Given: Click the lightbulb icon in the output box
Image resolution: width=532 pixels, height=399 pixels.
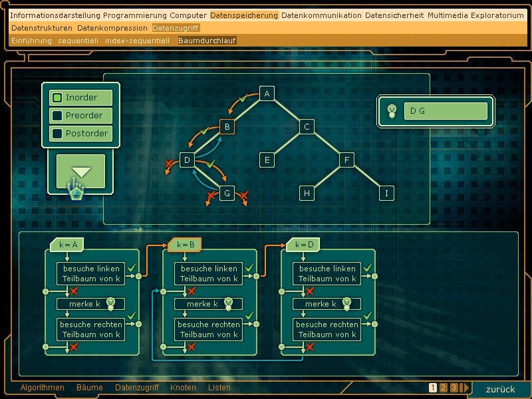Looking at the screenshot, I should coord(392,111).
